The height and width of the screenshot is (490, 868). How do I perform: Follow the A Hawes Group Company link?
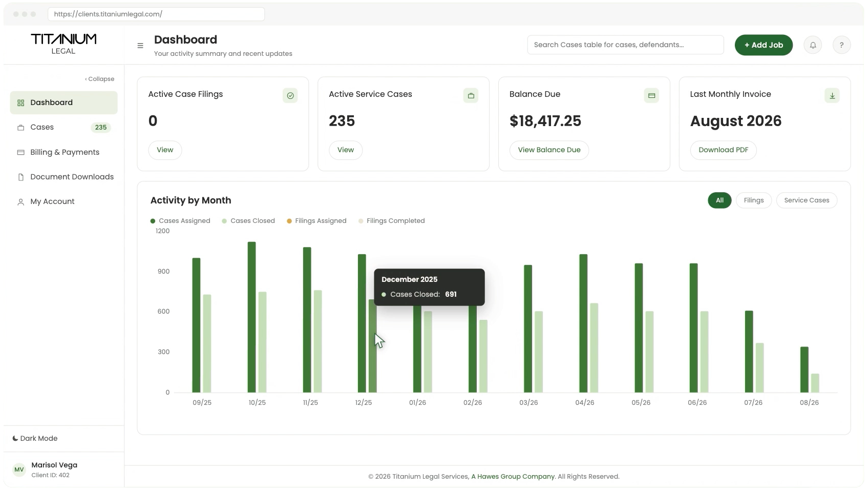513,477
